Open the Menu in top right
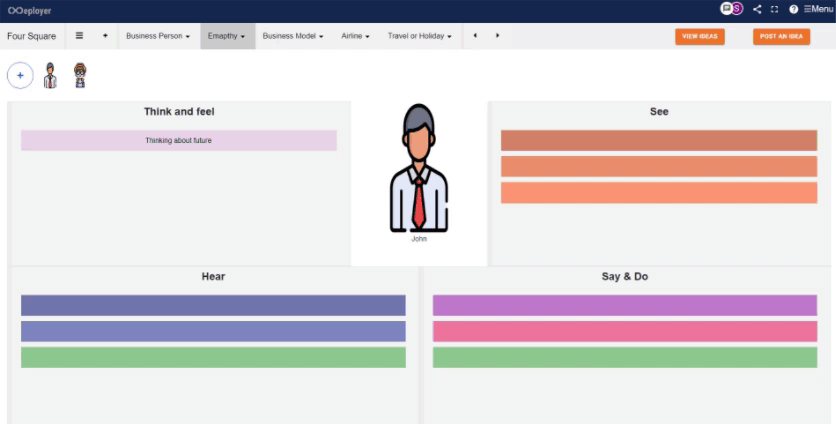The width and height of the screenshot is (836, 424). [x=817, y=9]
